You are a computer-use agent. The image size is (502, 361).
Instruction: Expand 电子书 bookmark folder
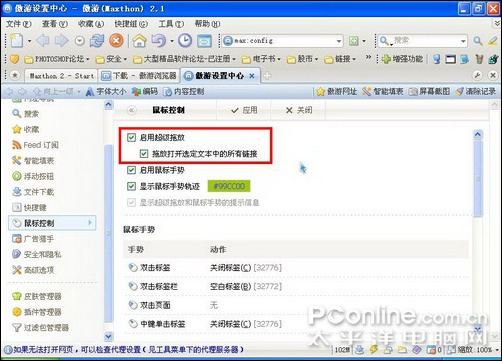point(261,59)
